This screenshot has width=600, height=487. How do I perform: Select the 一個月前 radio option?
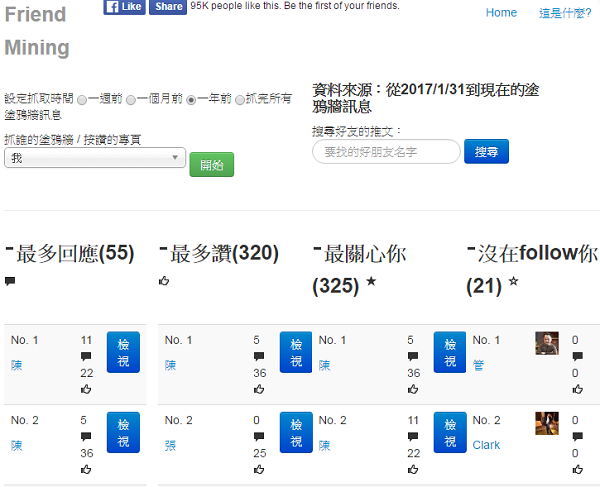(130, 99)
